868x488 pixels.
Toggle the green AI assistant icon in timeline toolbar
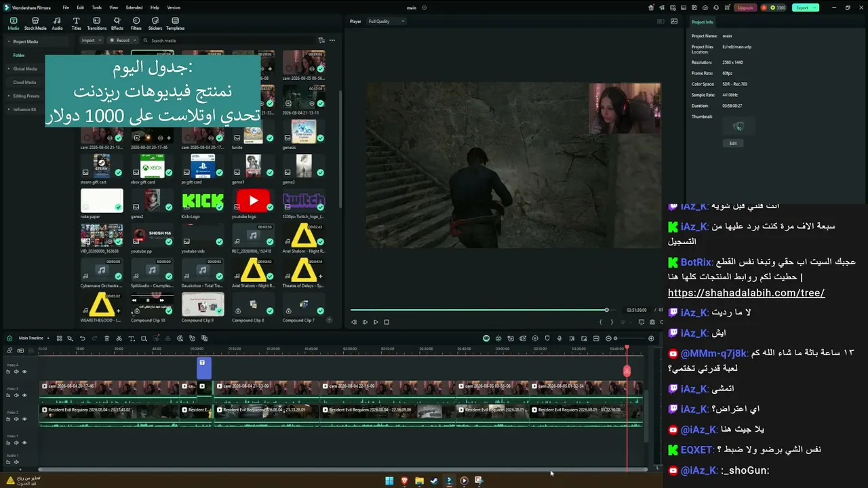point(486,338)
